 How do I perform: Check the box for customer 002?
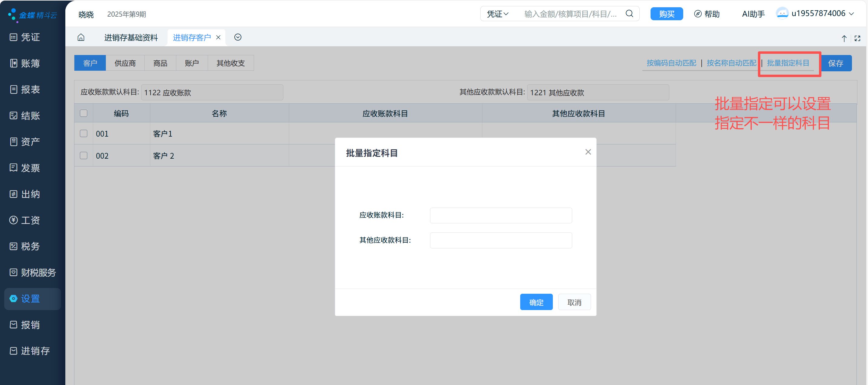point(83,155)
